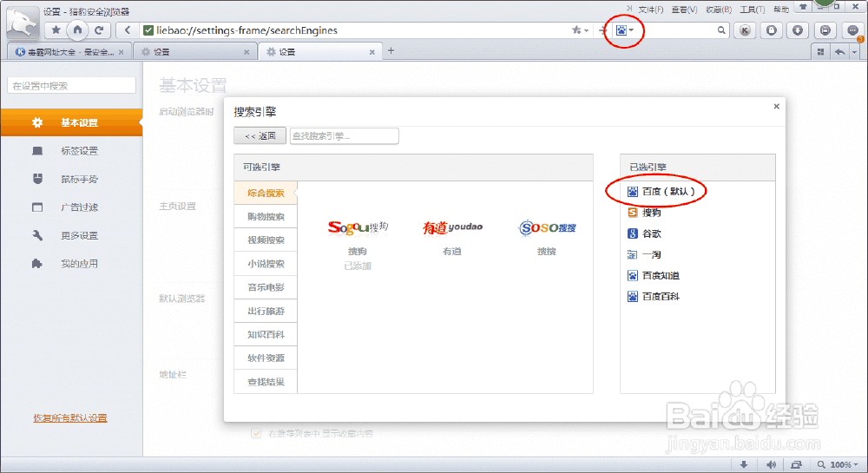Select 一淘 in selected engines list
868x473 pixels.
[x=644, y=254]
